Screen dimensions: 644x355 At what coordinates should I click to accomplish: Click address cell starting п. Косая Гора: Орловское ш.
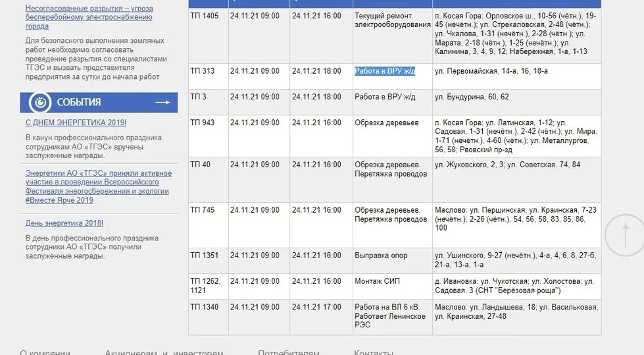(516, 36)
